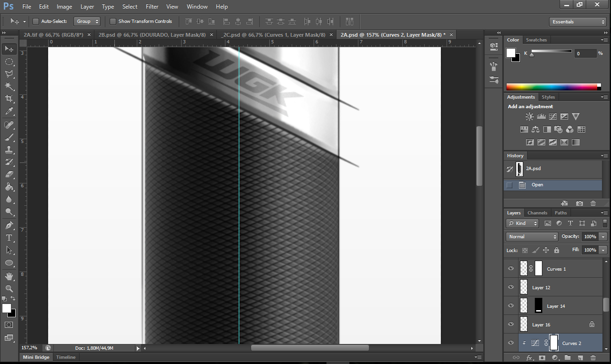
Task: Toggle visibility of Curves 1 layer
Action: tap(511, 269)
